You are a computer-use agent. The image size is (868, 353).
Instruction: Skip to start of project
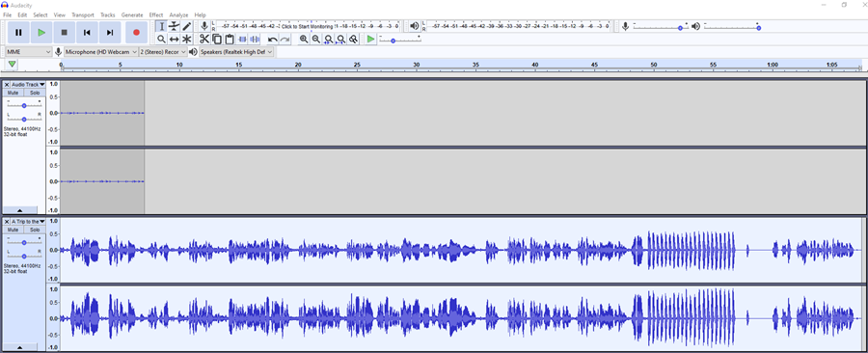tap(87, 33)
